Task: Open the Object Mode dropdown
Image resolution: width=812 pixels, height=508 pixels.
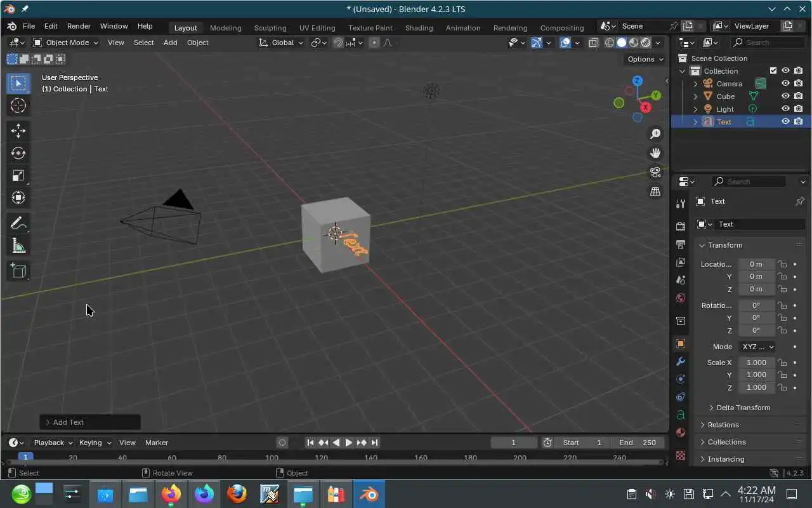Action: click(x=65, y=43)
